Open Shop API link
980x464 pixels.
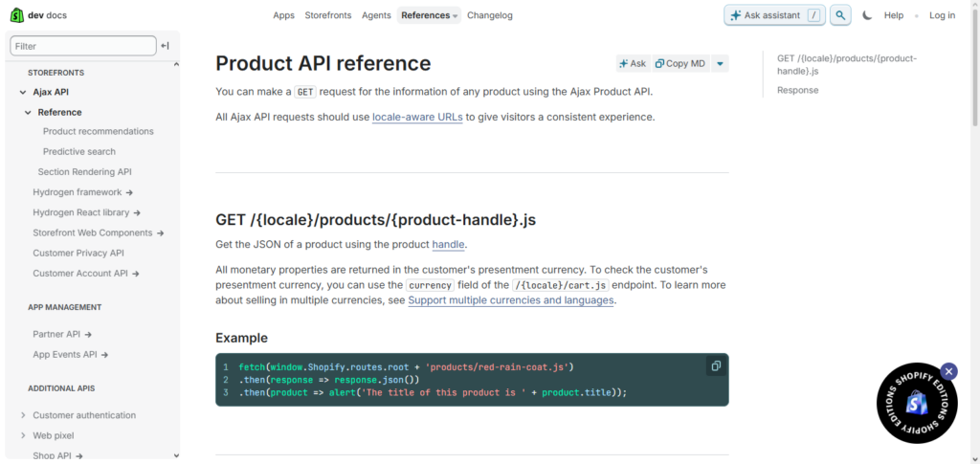tap(58, 455)
